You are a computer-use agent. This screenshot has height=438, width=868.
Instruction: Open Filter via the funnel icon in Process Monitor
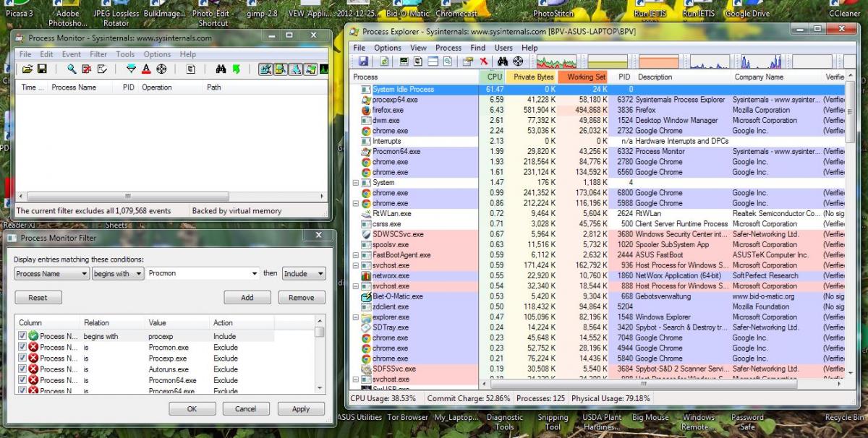click(x=131, y=69)
